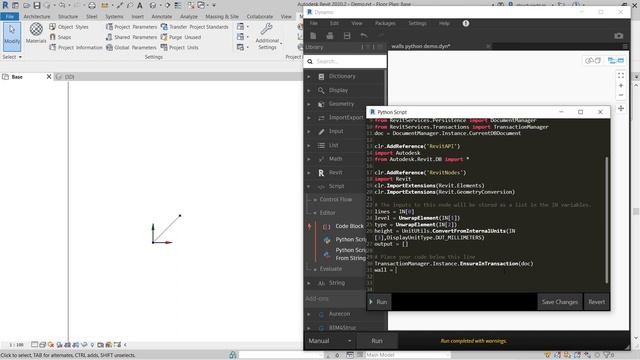Open Project Parameters dialog

[131, 27]
